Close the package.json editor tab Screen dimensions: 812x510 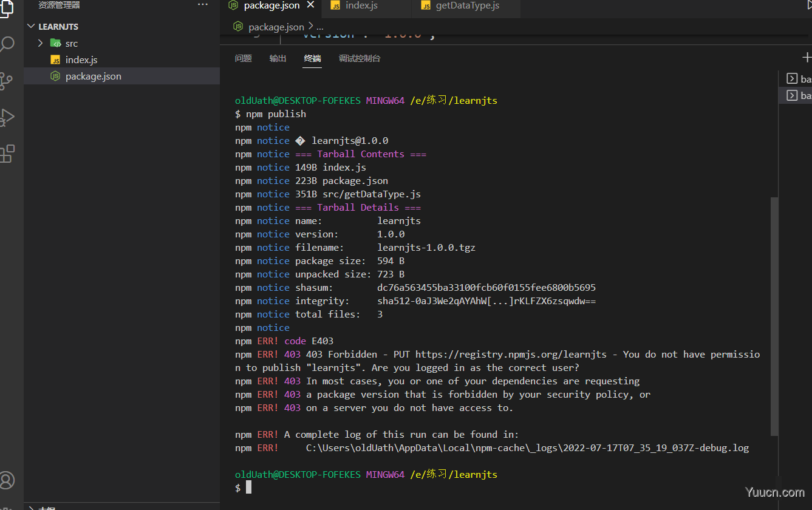(x=310, y=5)
